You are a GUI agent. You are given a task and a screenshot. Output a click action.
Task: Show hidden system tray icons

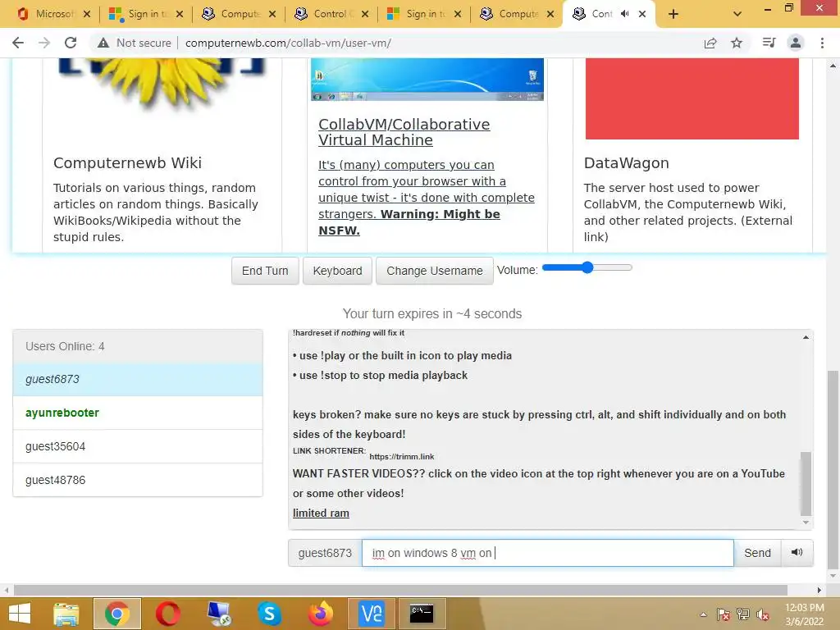(x=703, y=614)
